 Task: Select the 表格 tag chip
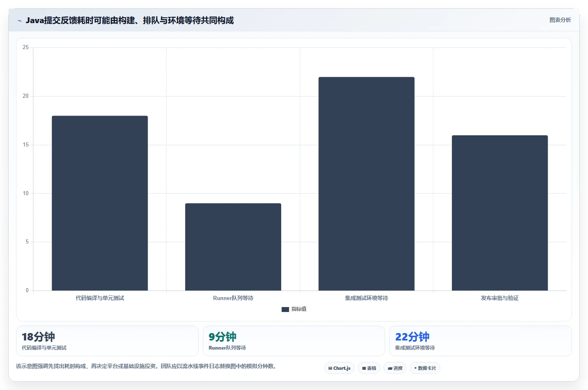click(369, 368)
